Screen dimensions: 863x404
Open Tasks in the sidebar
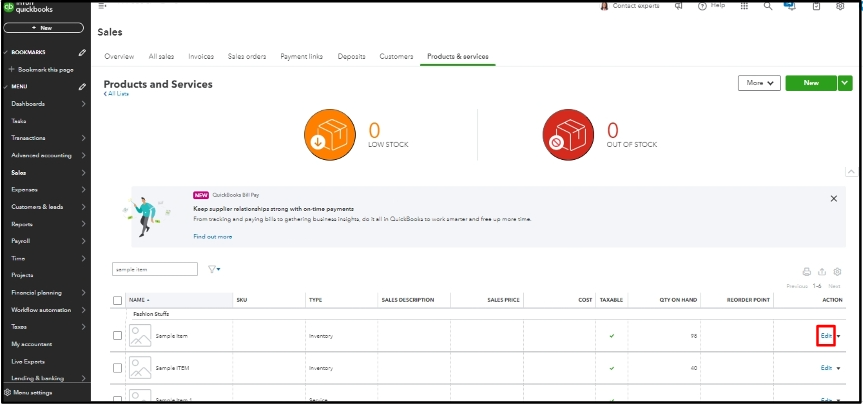click(19, 121)
